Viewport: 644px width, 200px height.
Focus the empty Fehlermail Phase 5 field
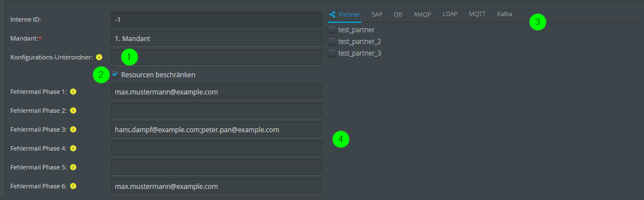[x=216, y=167]
